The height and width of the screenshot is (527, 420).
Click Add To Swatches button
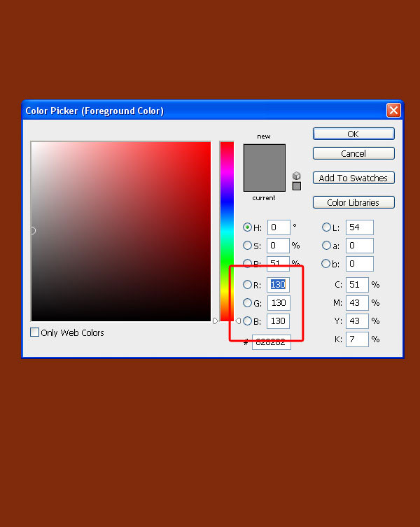pyautogui.click(x=353, y=178)
